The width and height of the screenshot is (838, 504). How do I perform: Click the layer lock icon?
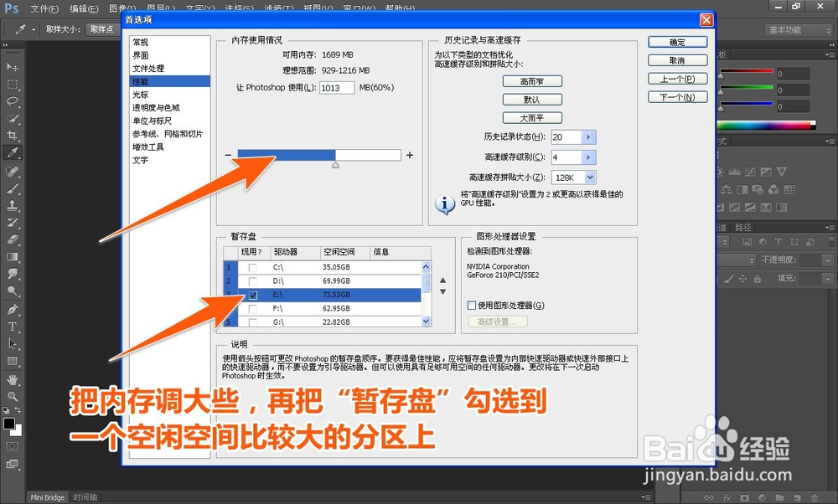(758, 279)
